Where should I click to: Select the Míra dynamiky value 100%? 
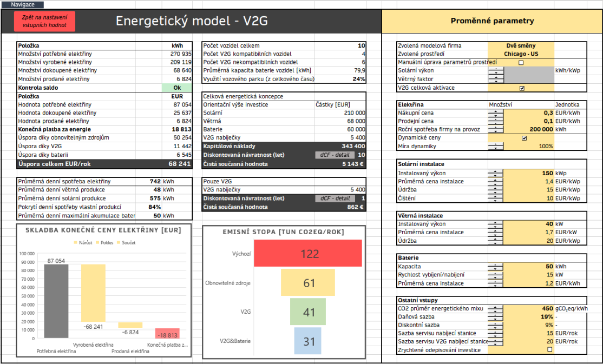tap(546, 146)
